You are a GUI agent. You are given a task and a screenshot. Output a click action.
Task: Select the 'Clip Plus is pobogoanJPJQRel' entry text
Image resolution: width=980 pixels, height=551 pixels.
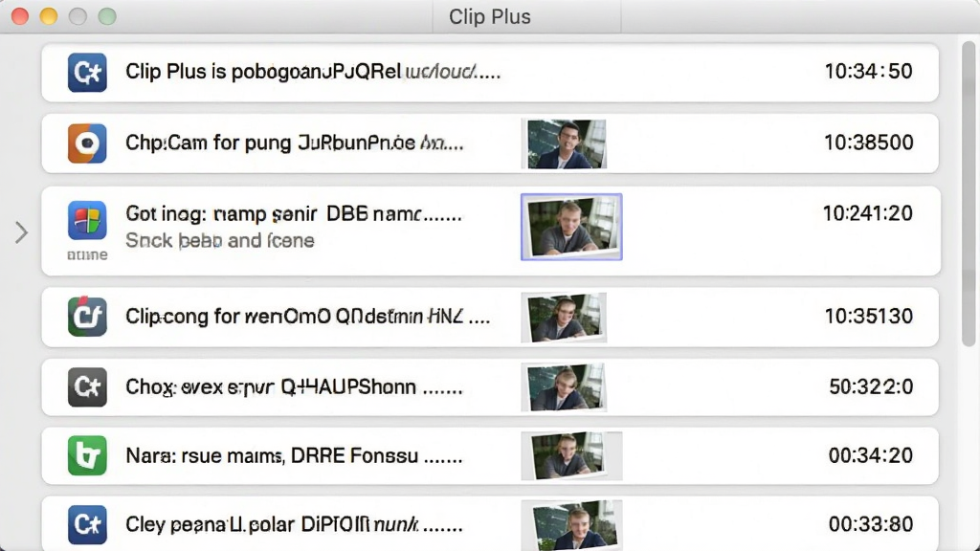click(313, 72)
